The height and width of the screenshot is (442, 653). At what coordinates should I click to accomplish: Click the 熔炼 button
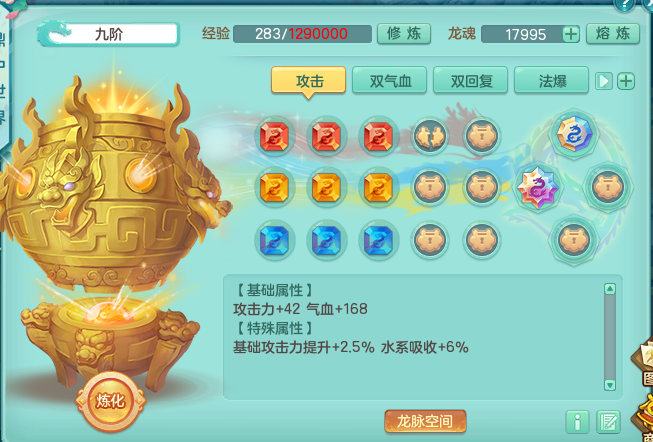coord(613,34)
